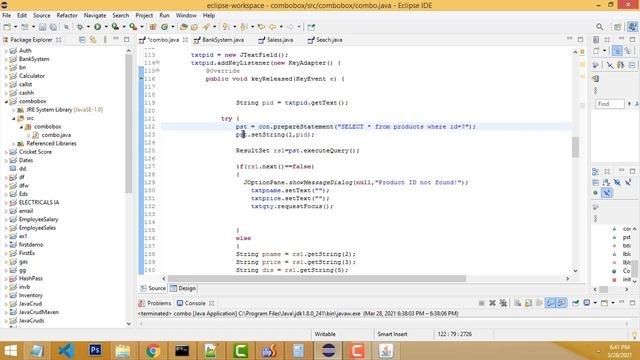Click the Coverage run icon

point(116,27)
